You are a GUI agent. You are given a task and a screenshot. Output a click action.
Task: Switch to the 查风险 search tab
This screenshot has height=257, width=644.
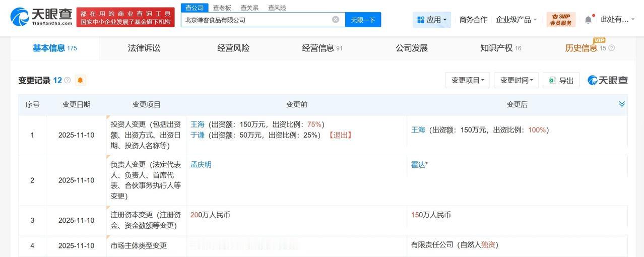(277, 8)
